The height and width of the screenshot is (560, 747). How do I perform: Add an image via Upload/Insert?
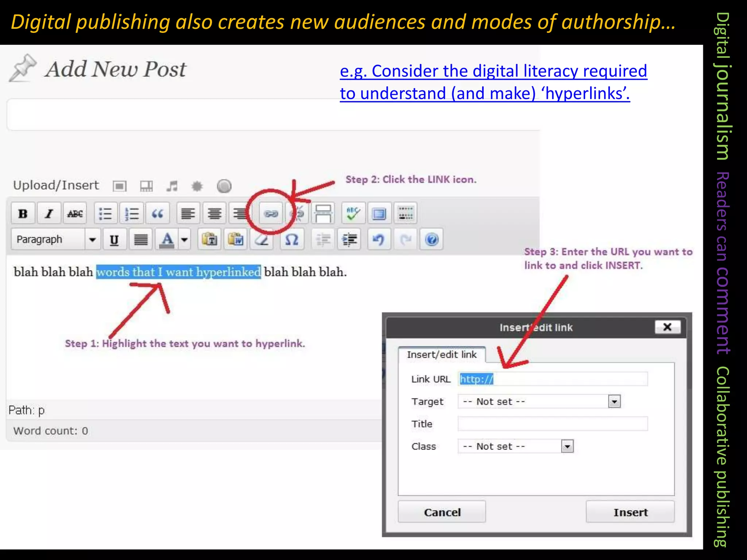120,186
